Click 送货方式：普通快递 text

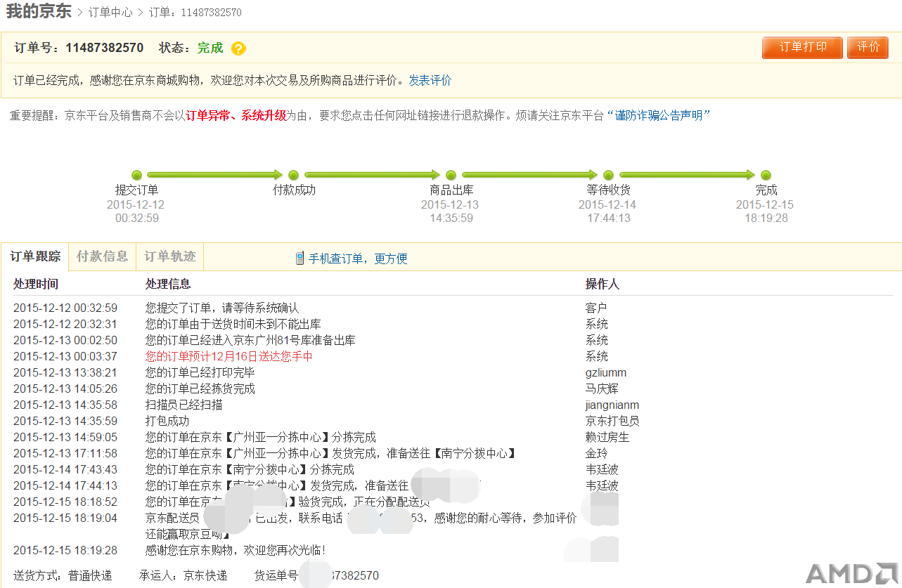[63, 575]
